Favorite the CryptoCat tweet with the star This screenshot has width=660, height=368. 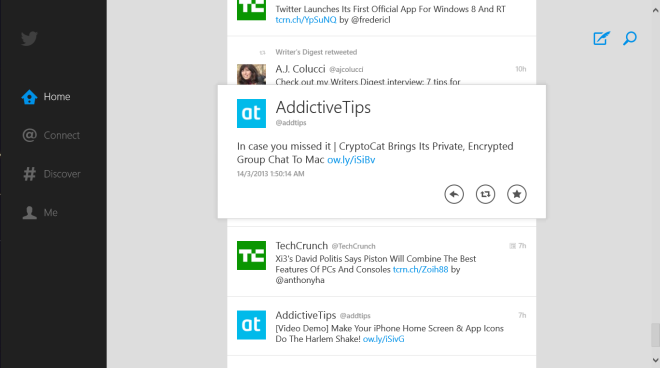517,194
